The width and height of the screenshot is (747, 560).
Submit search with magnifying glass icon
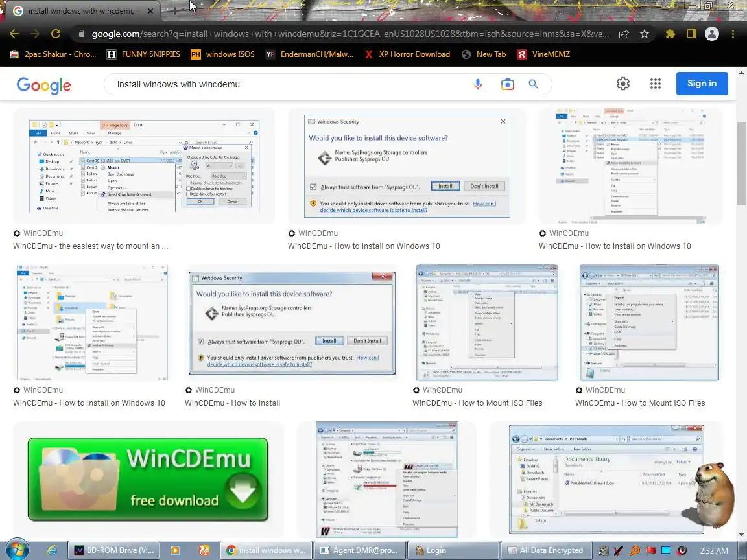[533, 84]
